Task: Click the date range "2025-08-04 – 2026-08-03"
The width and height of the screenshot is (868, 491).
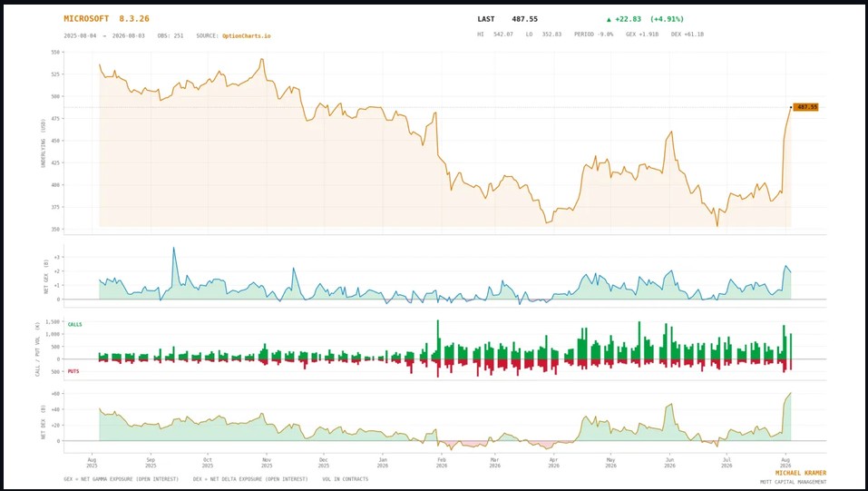Action: tap(104, 36)
